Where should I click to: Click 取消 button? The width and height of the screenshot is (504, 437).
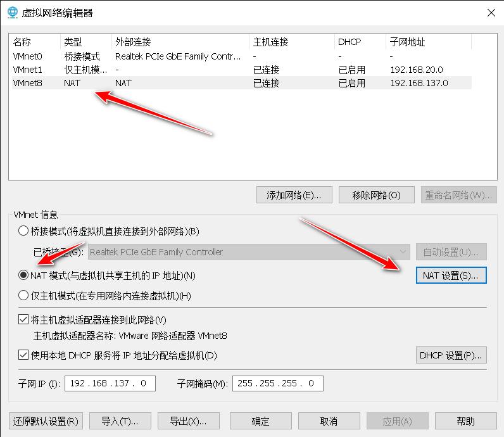329,421
